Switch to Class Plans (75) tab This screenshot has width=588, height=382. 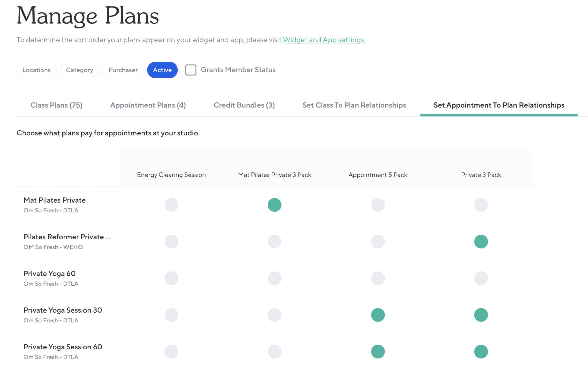[56, 105]
